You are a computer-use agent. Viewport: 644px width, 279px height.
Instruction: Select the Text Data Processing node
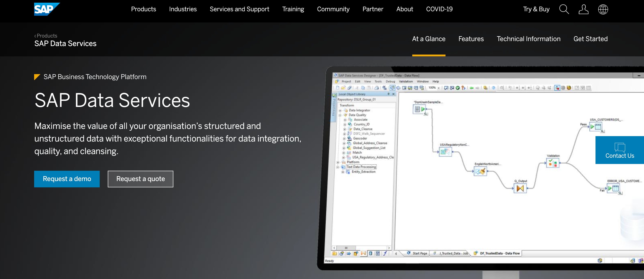361,167
